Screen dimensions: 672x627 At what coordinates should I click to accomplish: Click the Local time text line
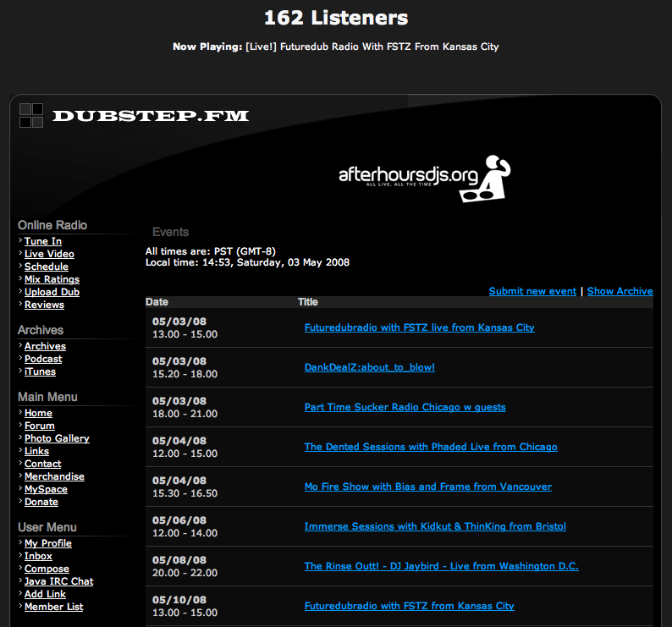tap(247, 262)
